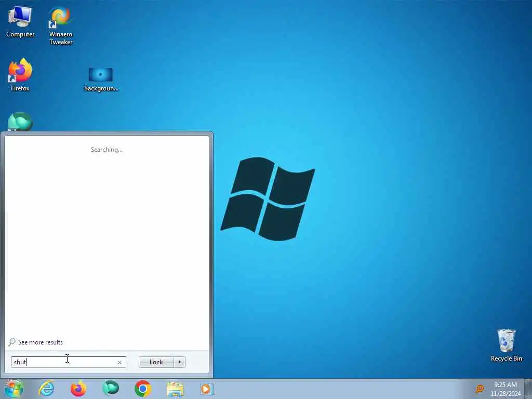Viewport: 532px width, 399px height.
Task: Open the Winaero Tweaker desktop shortcut
Action: click(61, 26)
